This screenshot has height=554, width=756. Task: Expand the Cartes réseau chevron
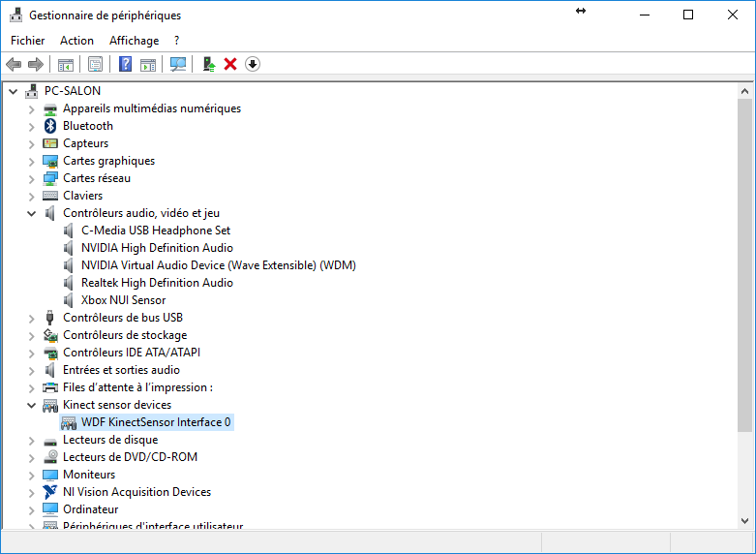tap(32, 179)
